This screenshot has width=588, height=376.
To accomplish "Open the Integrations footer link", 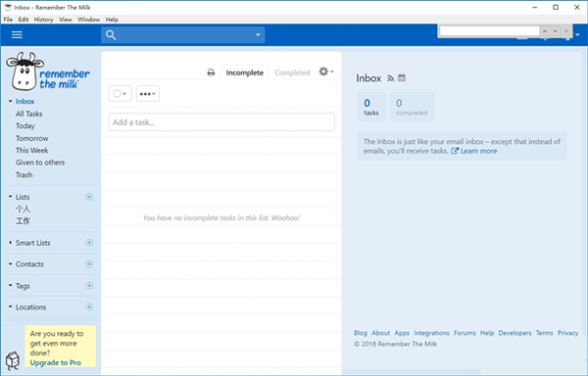I will (431, 333).
